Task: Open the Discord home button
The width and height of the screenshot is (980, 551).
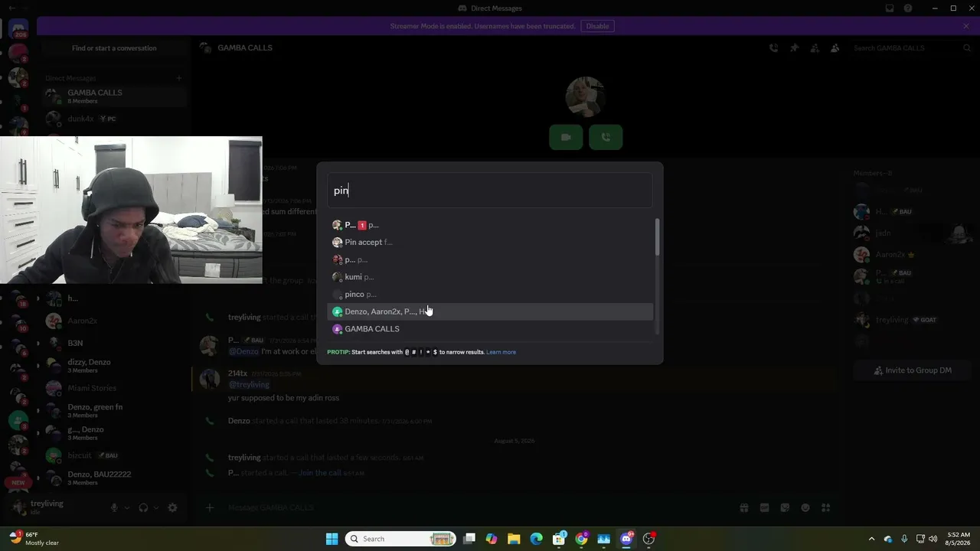Action: tap(18, 31)
